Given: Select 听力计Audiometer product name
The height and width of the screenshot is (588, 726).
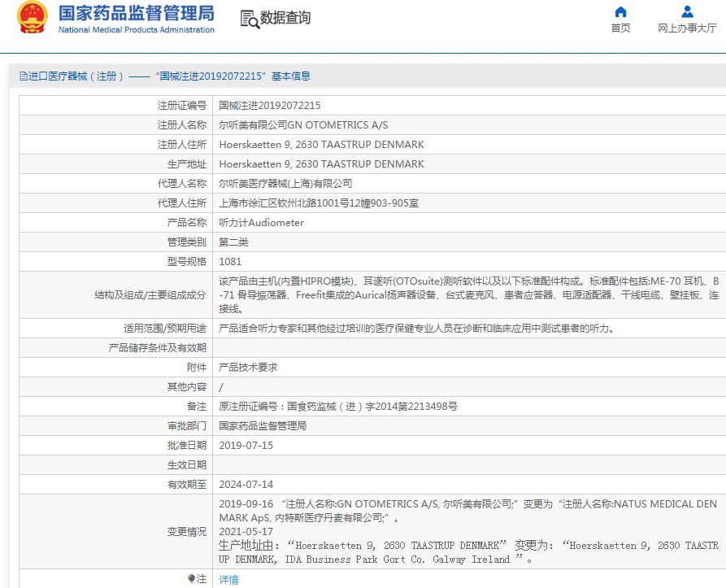Looking at the screenshot, I should coord(261,222).
